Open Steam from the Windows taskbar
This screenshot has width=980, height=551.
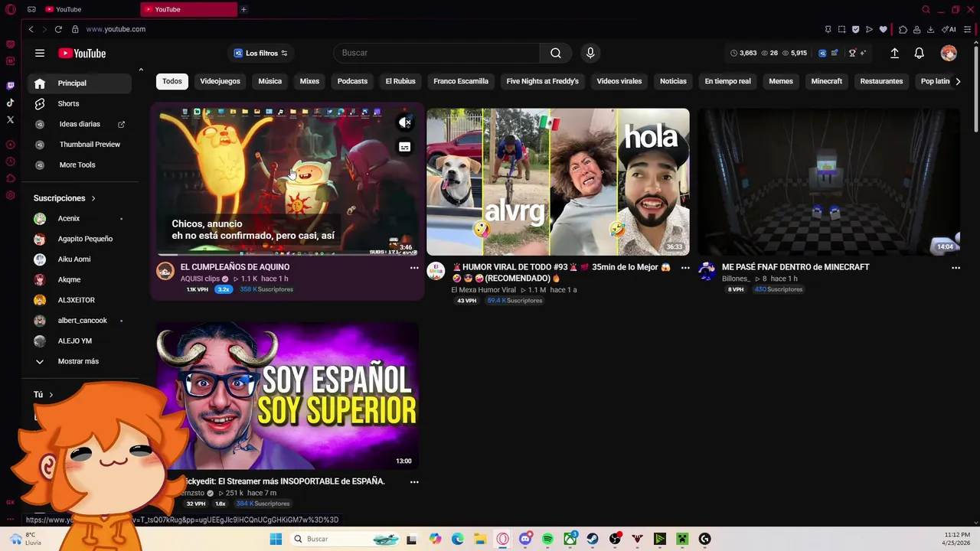tap(593, 540)
